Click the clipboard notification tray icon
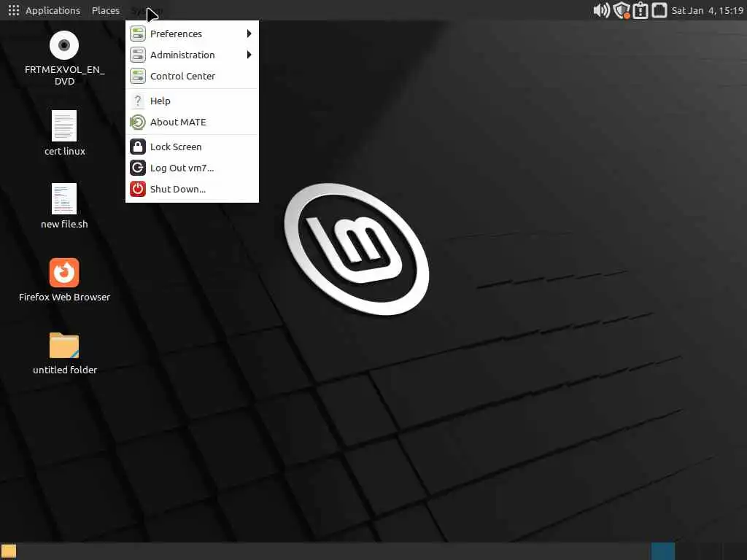This screenshot has height=560, width=747. coord(640,10)
